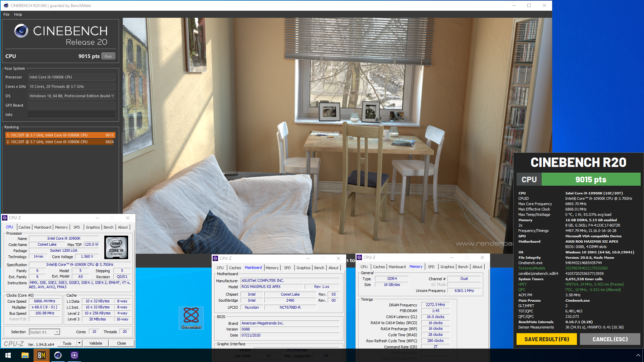Select Mainboard tab in the Memory CPU-Z window
This screenshot has width=644, height=362.
(x=397, y=267)
